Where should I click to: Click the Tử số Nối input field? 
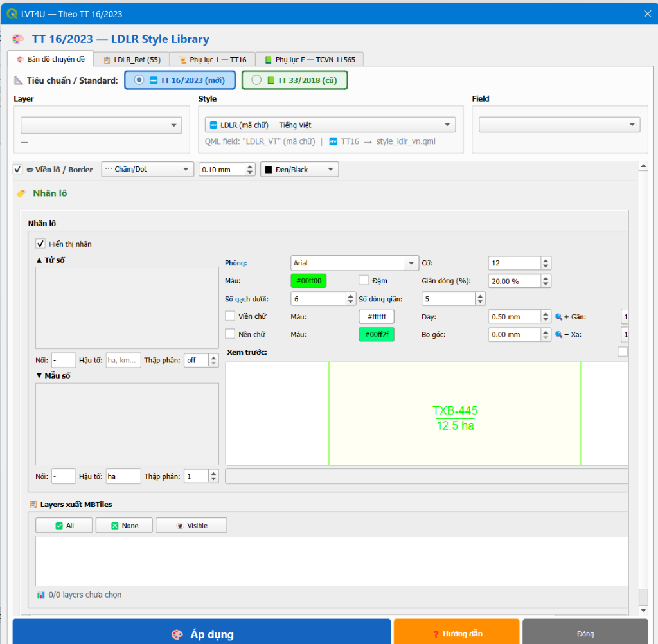[x=64, y=360]
